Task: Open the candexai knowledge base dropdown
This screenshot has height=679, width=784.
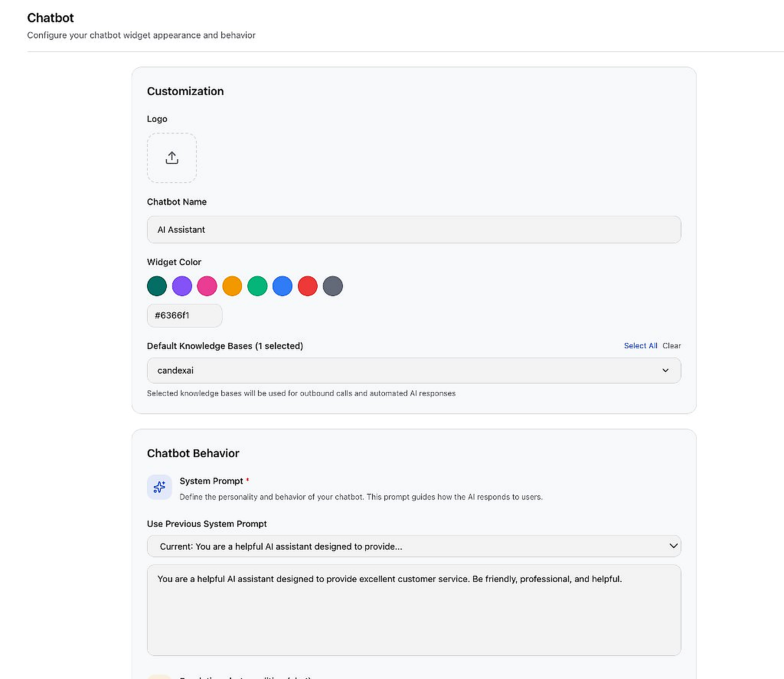Action: pyautogui.click(x=414, y=371)
